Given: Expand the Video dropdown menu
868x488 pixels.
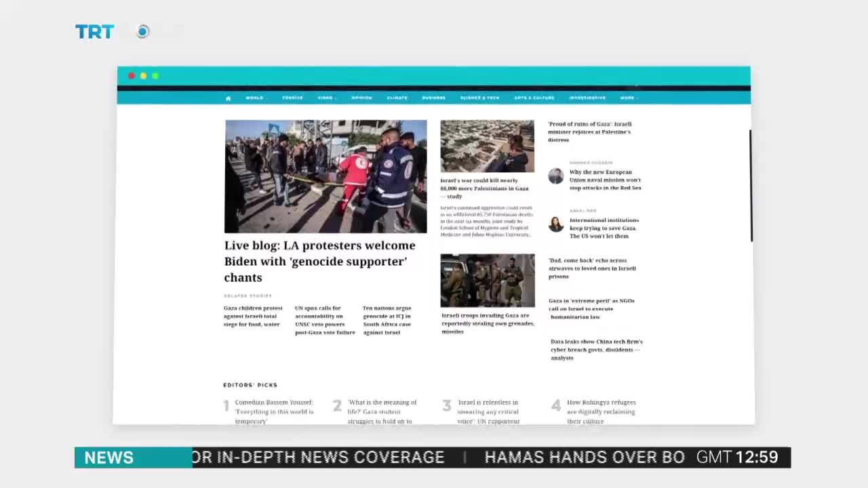Looking at the screenshot, I should click(x=326, y=98).
